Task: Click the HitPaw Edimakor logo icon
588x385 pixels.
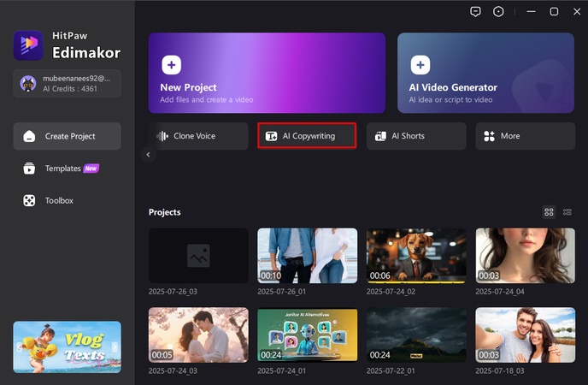Action: tap(28, 45)
